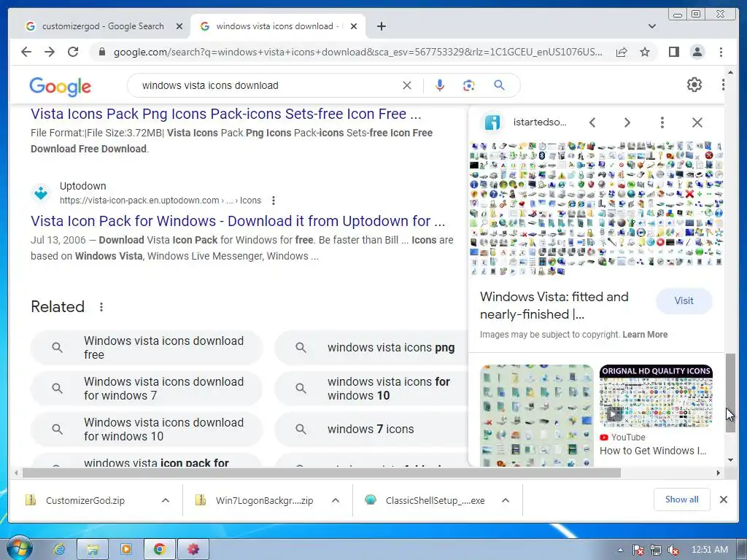Open Learn More copyright link
Image resolution: width=747 pixels, height=560 pixels.
tap(645, 334)
